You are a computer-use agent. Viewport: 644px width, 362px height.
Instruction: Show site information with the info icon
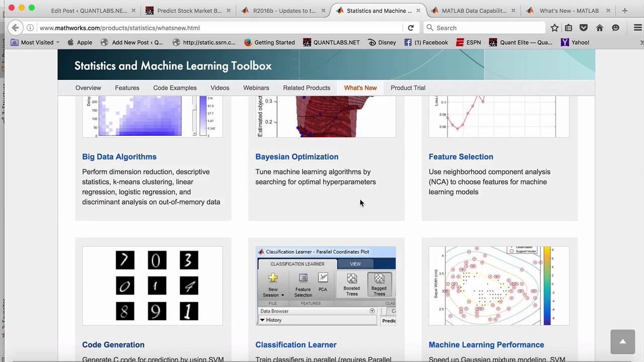(x=30, y=28)
